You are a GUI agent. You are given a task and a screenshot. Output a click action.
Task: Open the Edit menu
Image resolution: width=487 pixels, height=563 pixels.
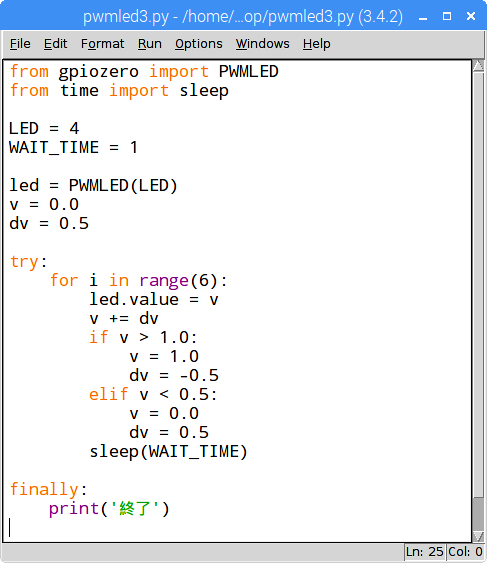click(55, 44)
